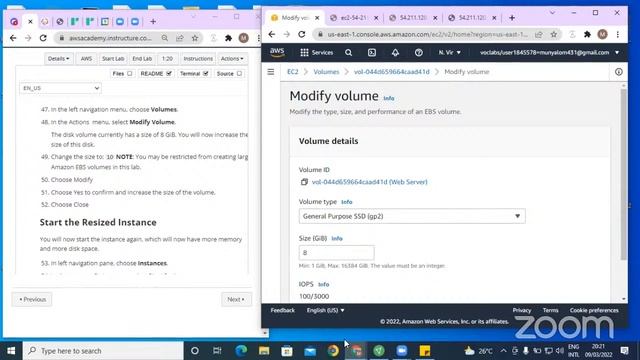Viewport: 640px width, 360px height.
Task: Open Zoom app from the taskbar
Action: 402,351
